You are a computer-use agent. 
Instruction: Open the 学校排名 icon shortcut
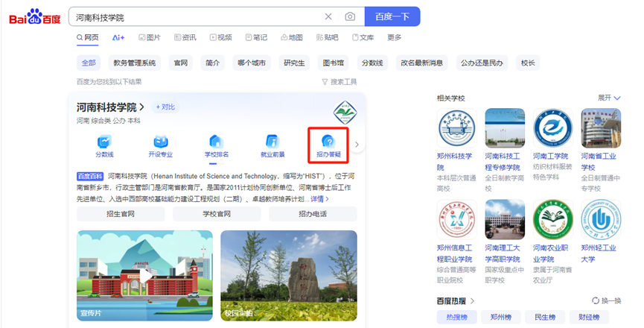coord(217,146)
